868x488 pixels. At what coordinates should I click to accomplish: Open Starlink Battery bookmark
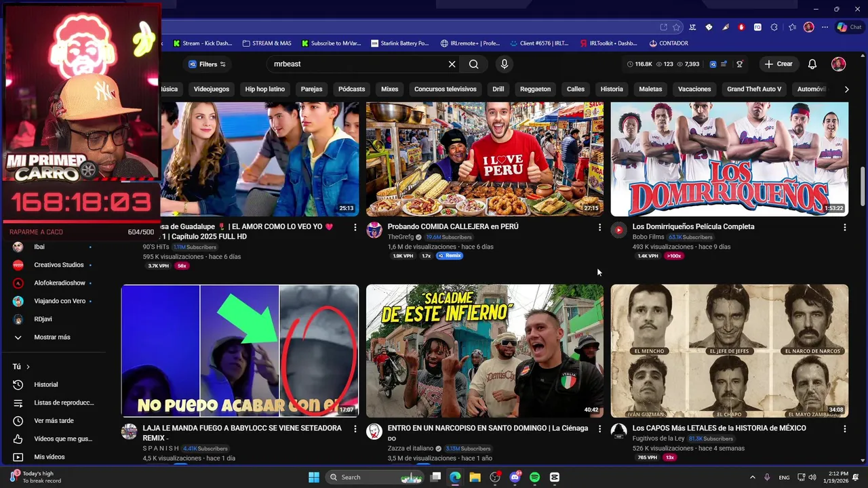[400, 43]
